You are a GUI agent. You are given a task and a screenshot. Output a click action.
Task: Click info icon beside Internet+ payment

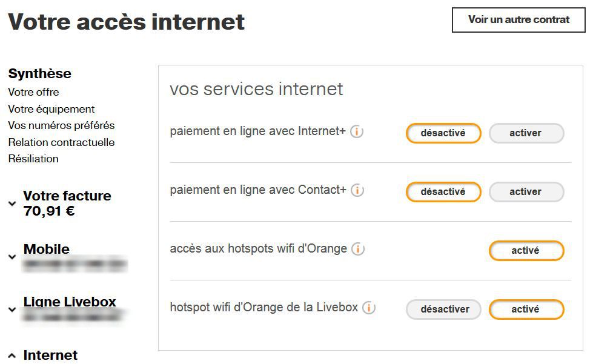click(357, 131)
